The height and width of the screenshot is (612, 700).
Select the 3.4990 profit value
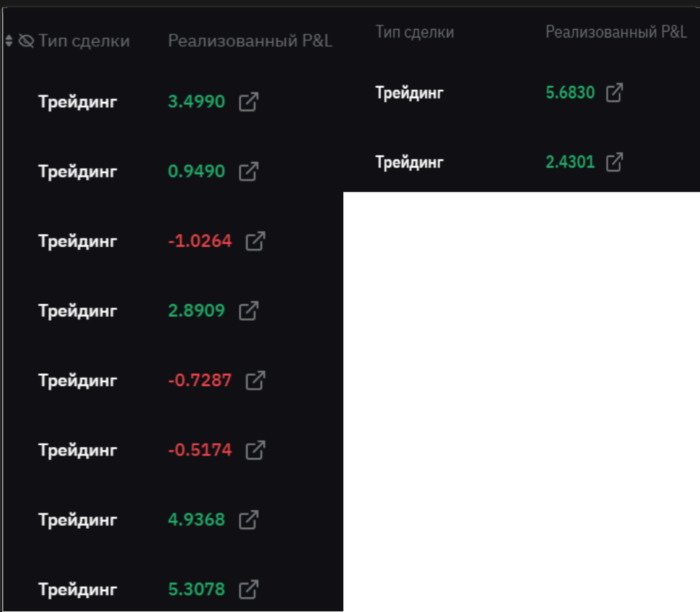[x=196, y=102]
